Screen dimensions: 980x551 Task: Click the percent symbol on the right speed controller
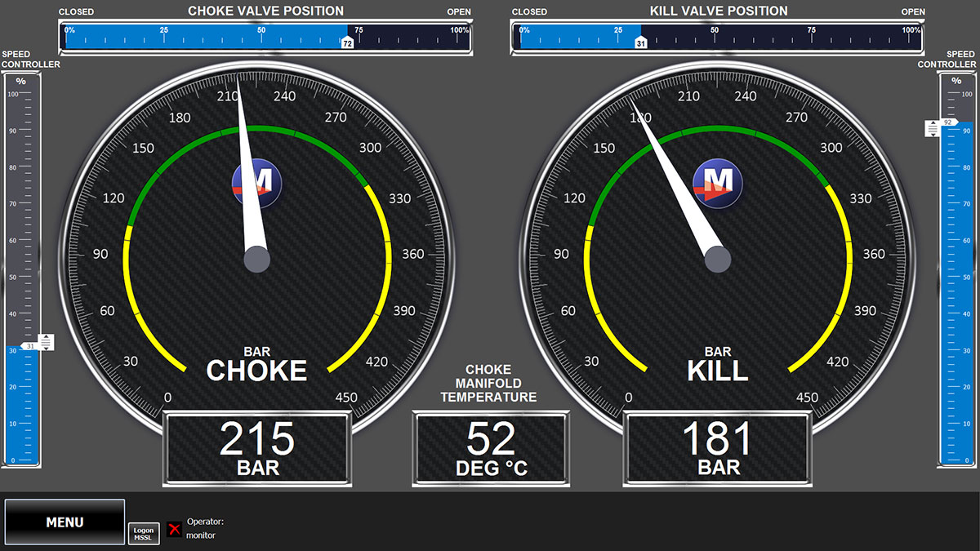(x=954, y=79)
